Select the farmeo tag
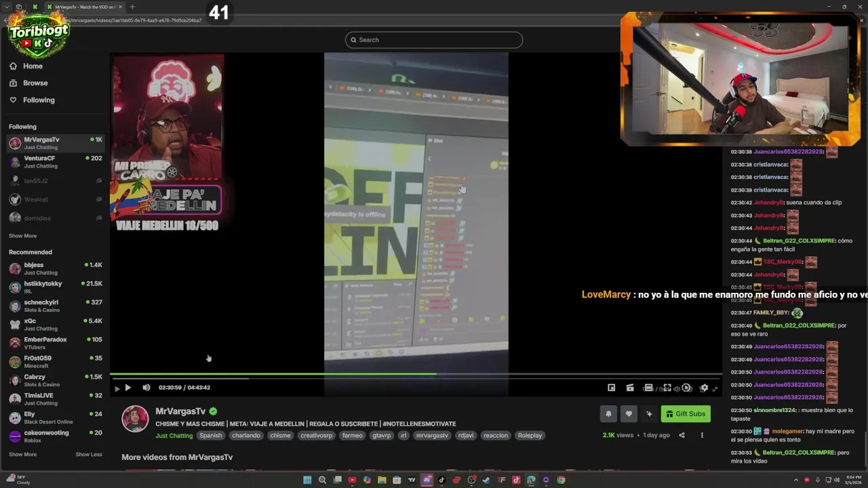The width and height of the screenshot is (868, 488). coord(353,436)
